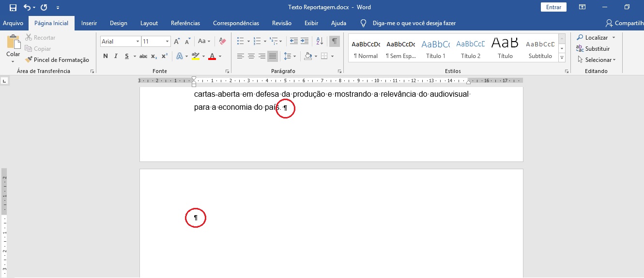Center align text

pos(251,57)
